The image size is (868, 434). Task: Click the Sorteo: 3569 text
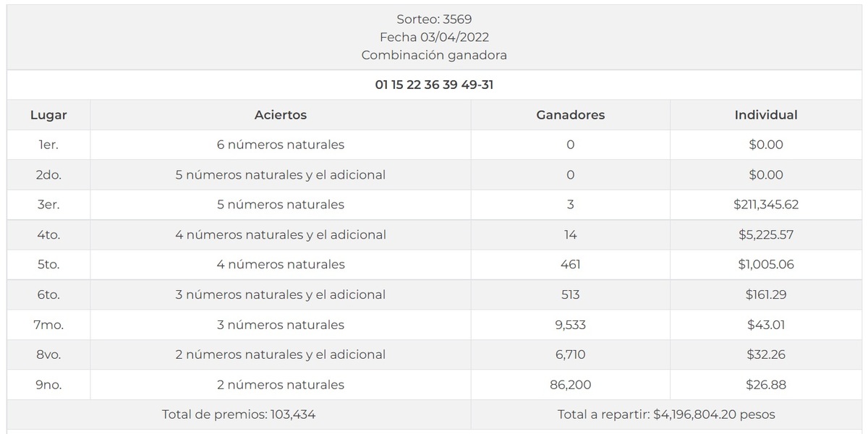tap(434, 20)
